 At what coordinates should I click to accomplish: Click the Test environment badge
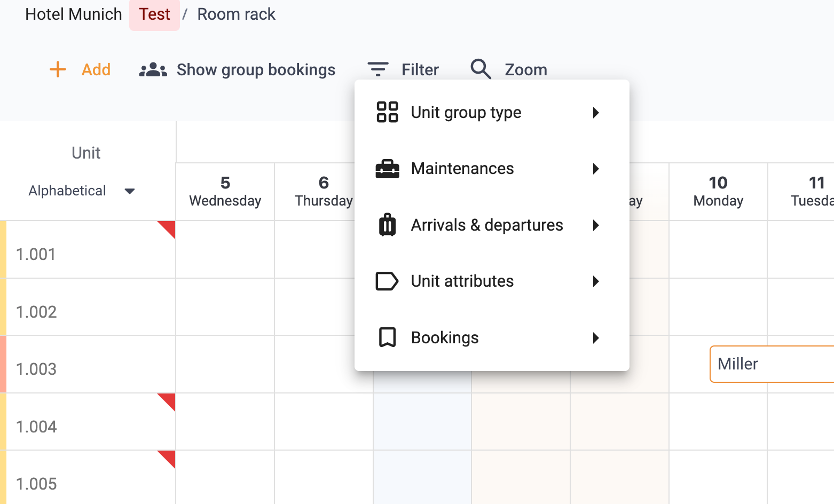pos(154,14)
